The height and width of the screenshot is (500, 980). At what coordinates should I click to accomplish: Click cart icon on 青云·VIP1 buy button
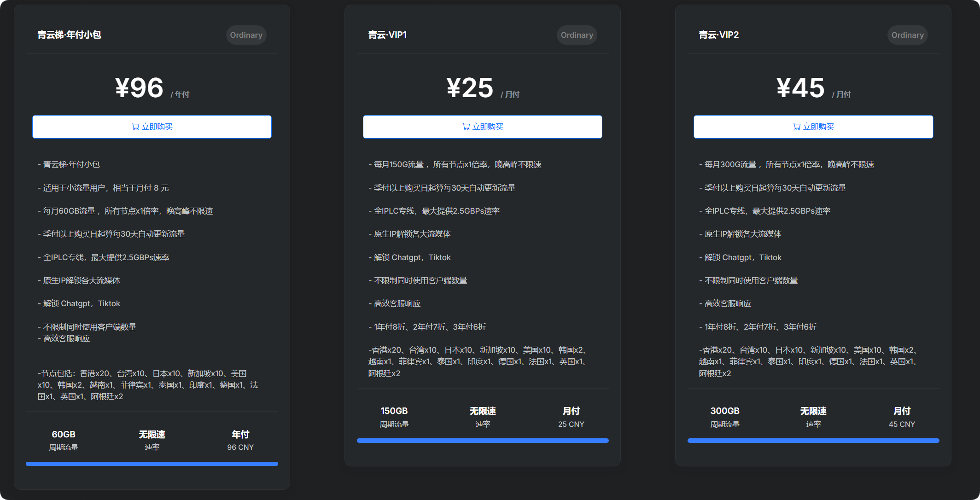pyautogui.click(x=466, y=127)
